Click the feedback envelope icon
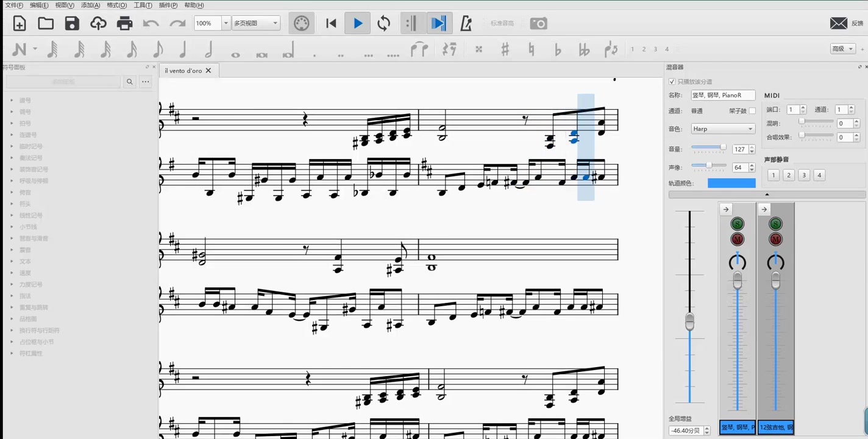 839,23
